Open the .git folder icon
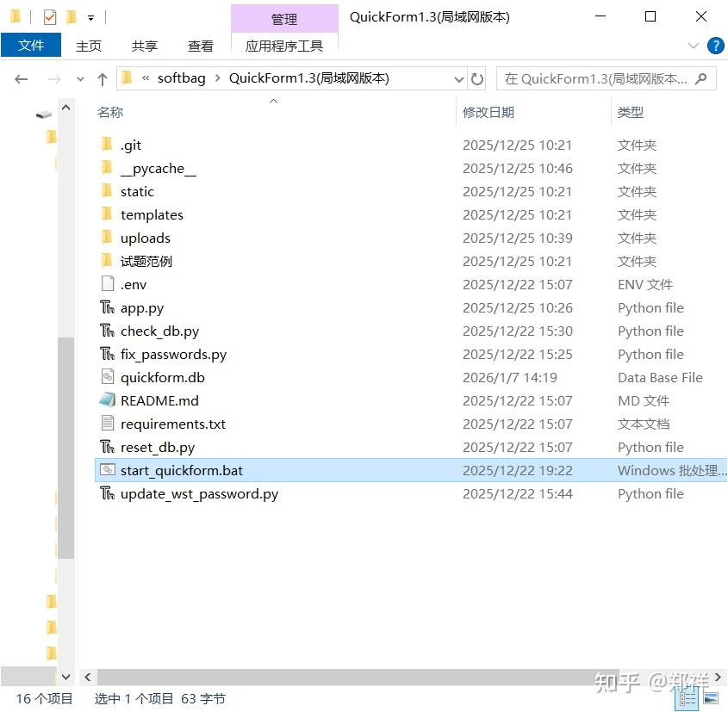 (107, 145)
